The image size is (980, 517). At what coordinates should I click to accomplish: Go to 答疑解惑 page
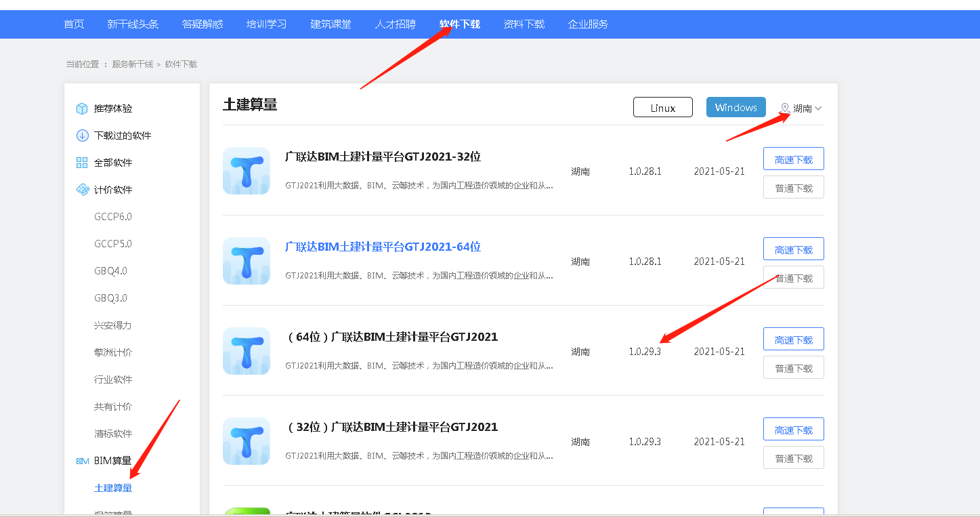pos(203,24)
